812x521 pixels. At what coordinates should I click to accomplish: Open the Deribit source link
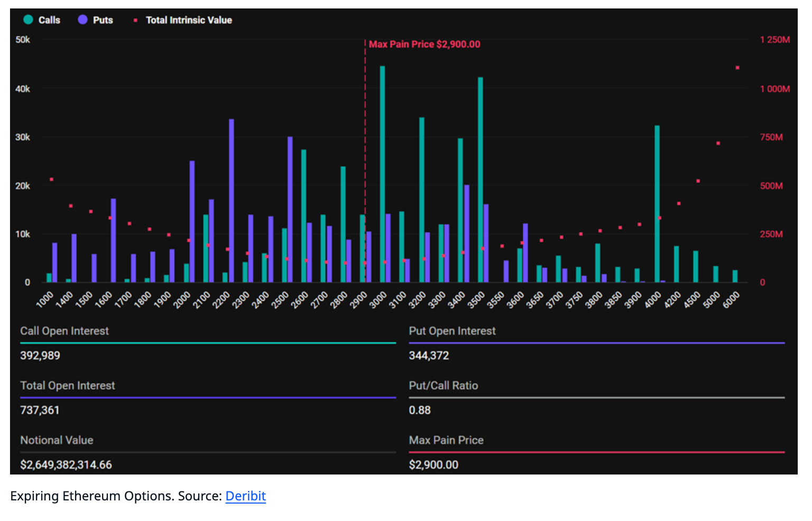click(x=245, y=496)
